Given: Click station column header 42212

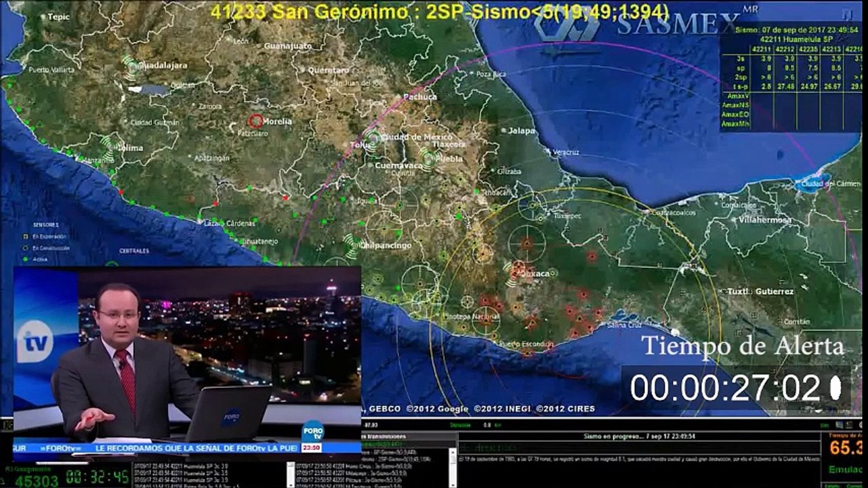Looking at the screenshot, I should click(x=785, y=49).
